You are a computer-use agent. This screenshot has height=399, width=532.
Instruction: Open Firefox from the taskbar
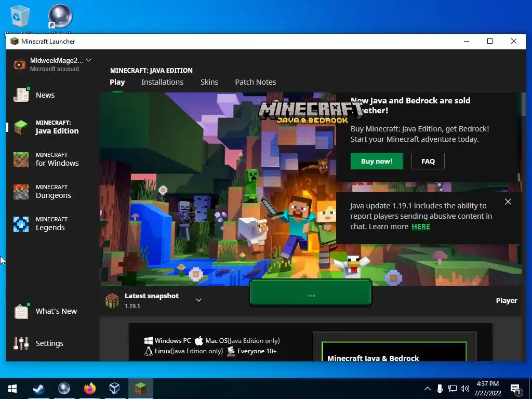[x=89, y=388]
